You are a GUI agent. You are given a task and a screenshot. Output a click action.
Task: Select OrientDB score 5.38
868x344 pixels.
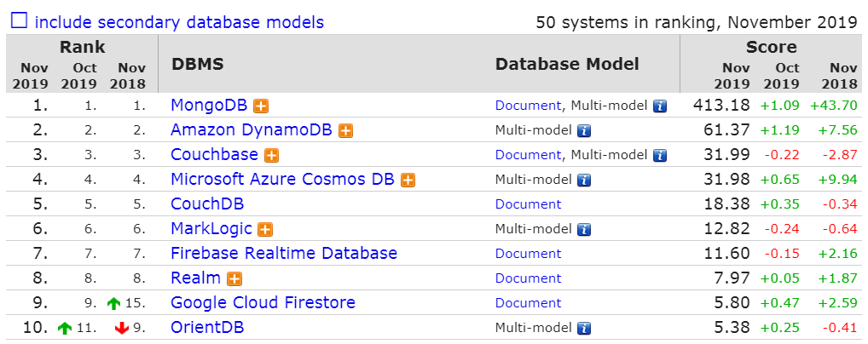pyautogui.click(x=732, y=328)
